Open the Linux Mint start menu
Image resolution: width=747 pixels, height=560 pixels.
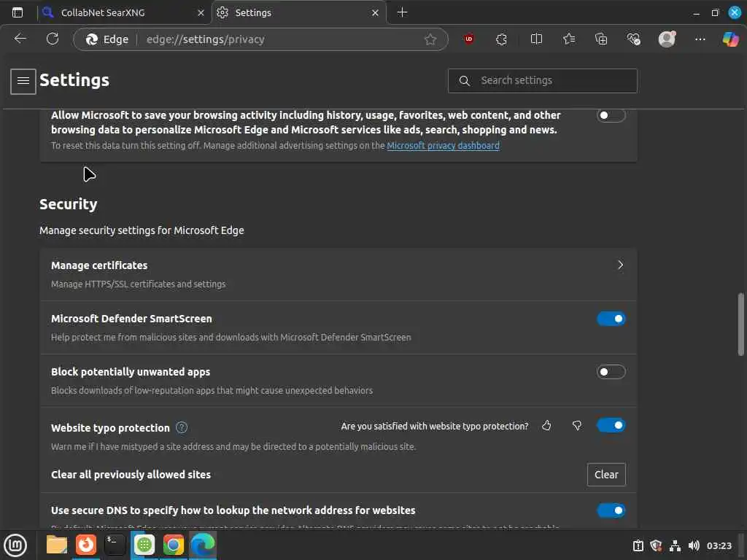(x=15, y=545)
